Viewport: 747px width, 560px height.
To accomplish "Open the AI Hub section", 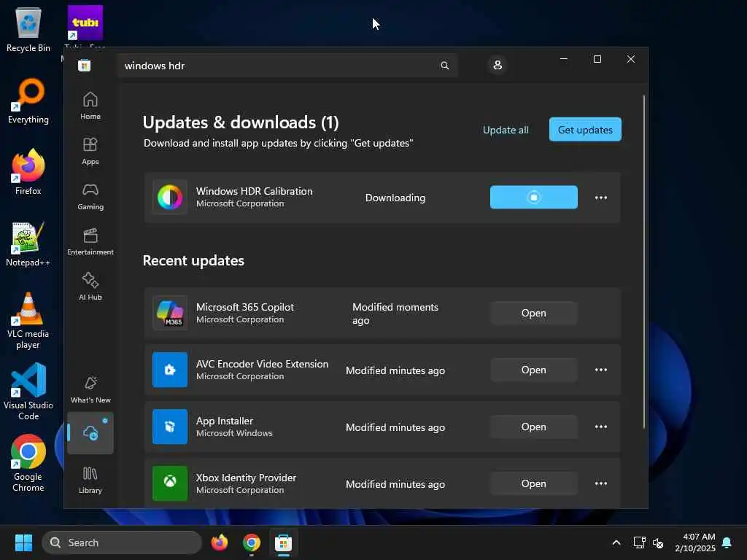I will pyautogui.click(x=90, y=286).
